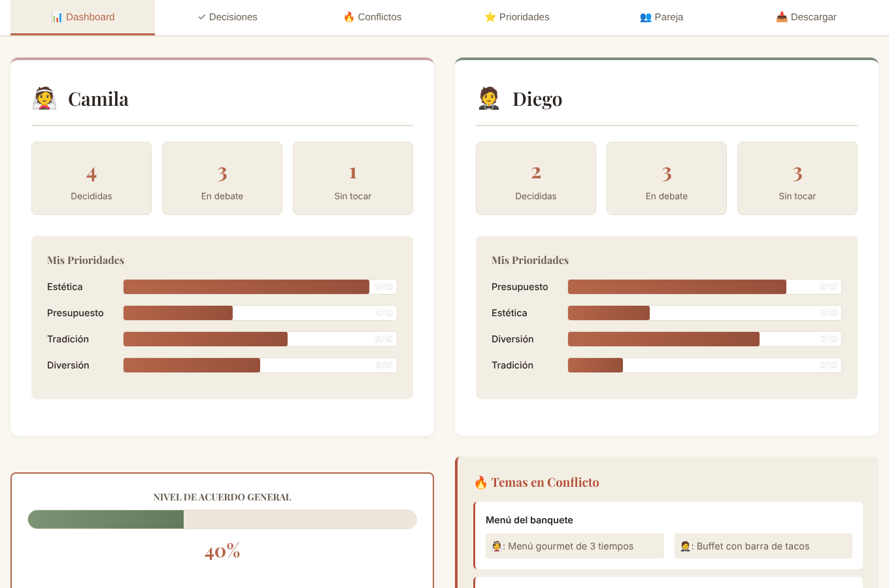Click the couple icon beside Pareja

pyautogui.click(x=646, y=17)
